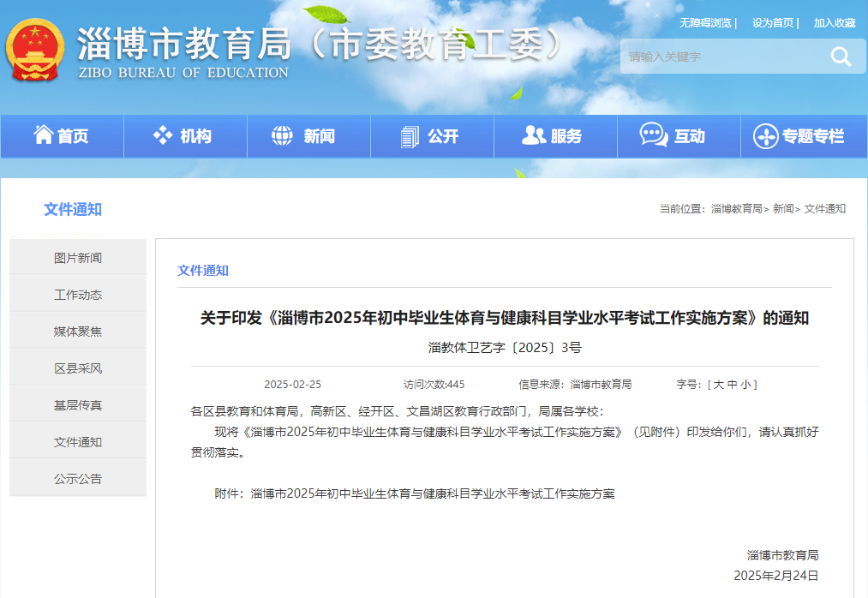Click the 机构 diamond grid icon
This screenshot has height=598, width=868.
[x=163, y=135]
